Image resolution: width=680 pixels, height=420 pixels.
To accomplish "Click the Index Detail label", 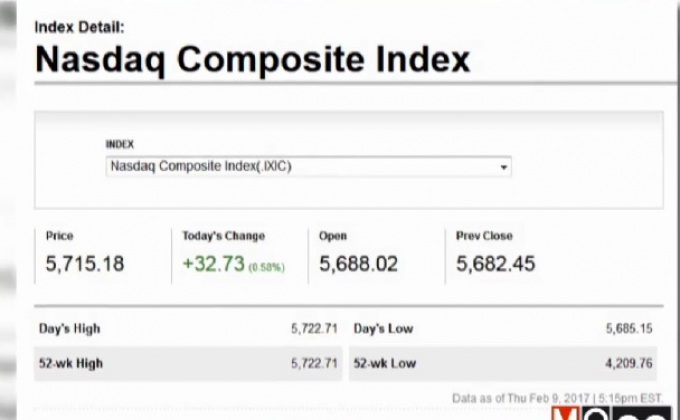I will click(80, 27).
